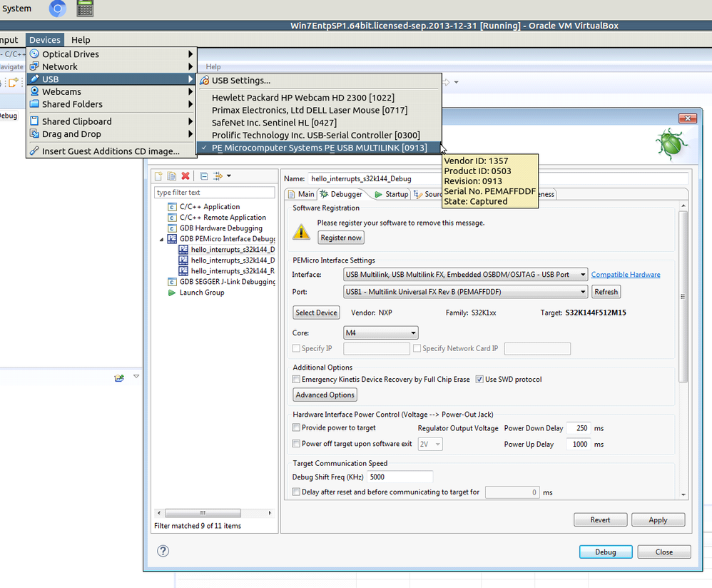Click the Network icon in Devices menu
712x588 pixels.
34,66
